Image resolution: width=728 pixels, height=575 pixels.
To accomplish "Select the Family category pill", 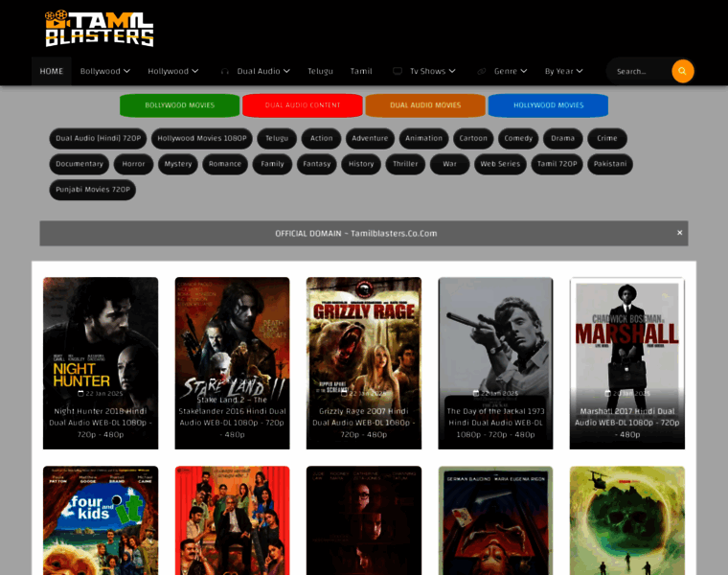I will click(x=272, y=164).
